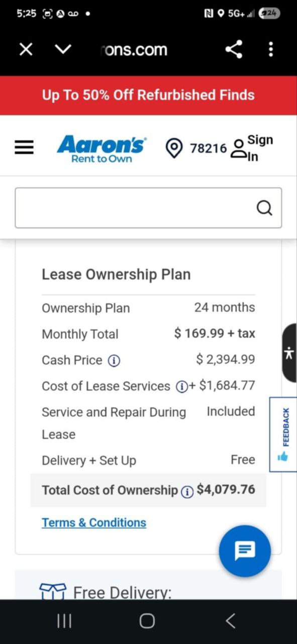Click the Up To 50% Off Refurbished Finds banner
Image resolution: width=297 pixels, height=644 pixels.
pos(148,95)
